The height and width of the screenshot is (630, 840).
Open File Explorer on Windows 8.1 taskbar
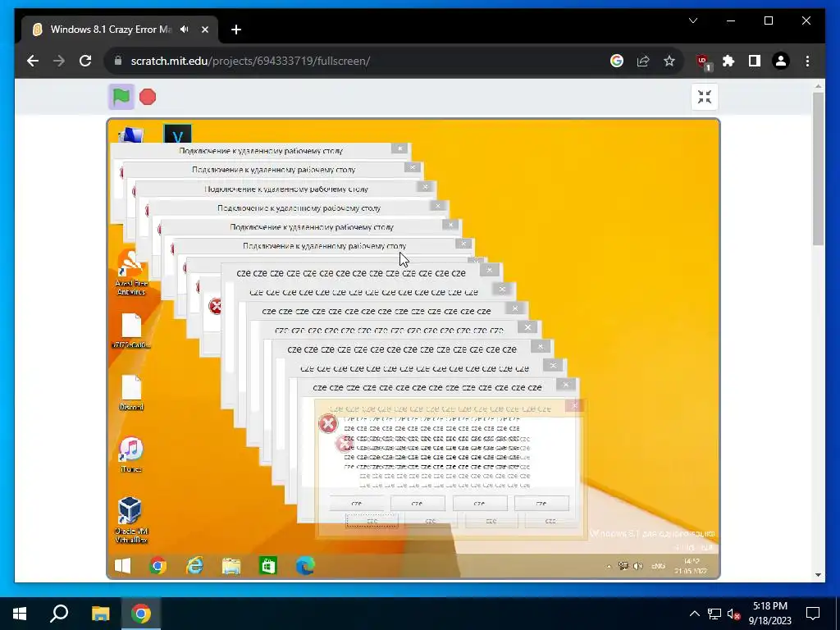tap(231, 566)
